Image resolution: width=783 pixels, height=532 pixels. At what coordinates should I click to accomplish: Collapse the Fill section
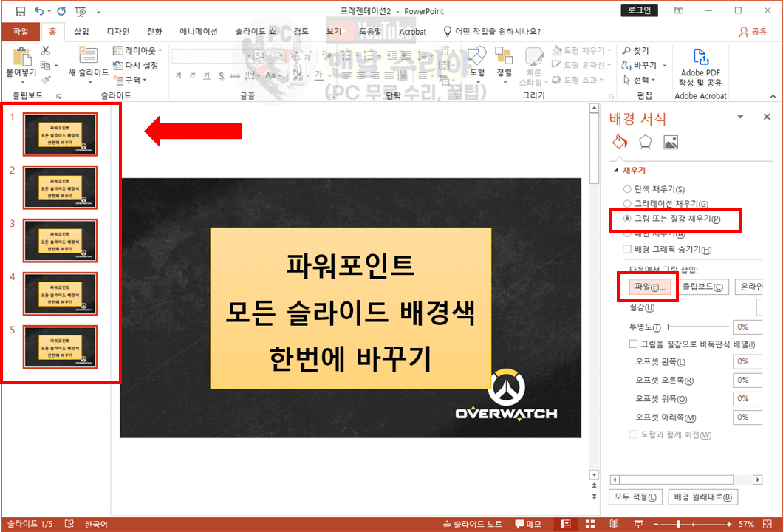coord(616,171)
